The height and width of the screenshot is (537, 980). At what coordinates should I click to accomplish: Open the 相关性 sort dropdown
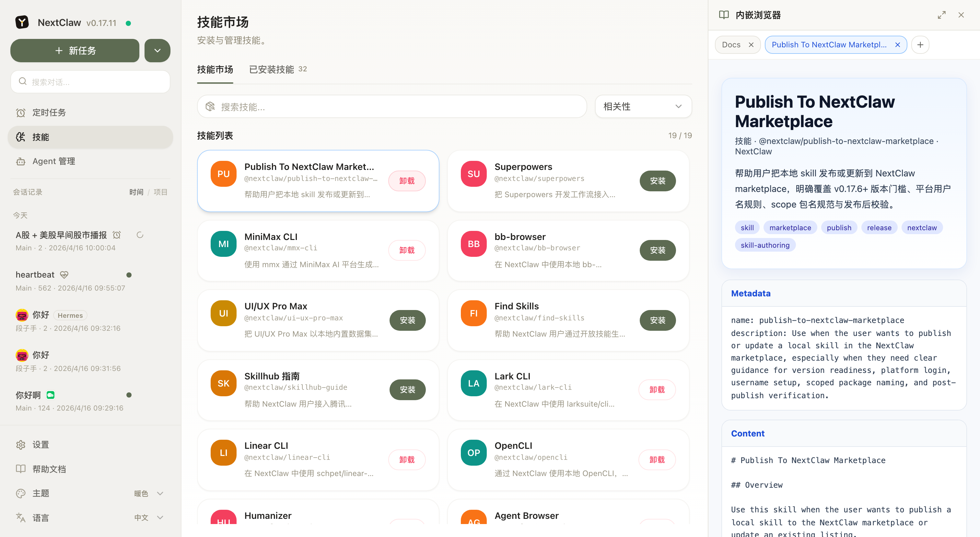(643, 107)
